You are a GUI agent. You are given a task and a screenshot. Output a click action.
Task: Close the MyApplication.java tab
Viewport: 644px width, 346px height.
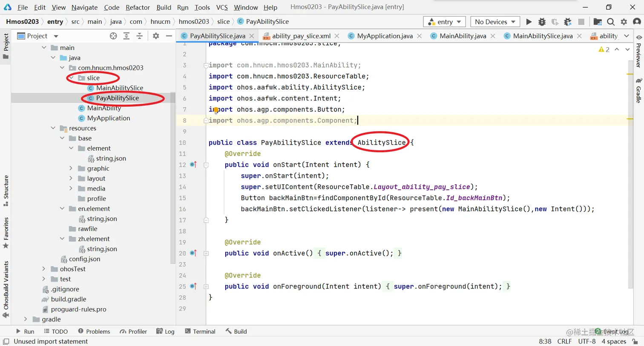pyautogui.click(x=419, y=36)
